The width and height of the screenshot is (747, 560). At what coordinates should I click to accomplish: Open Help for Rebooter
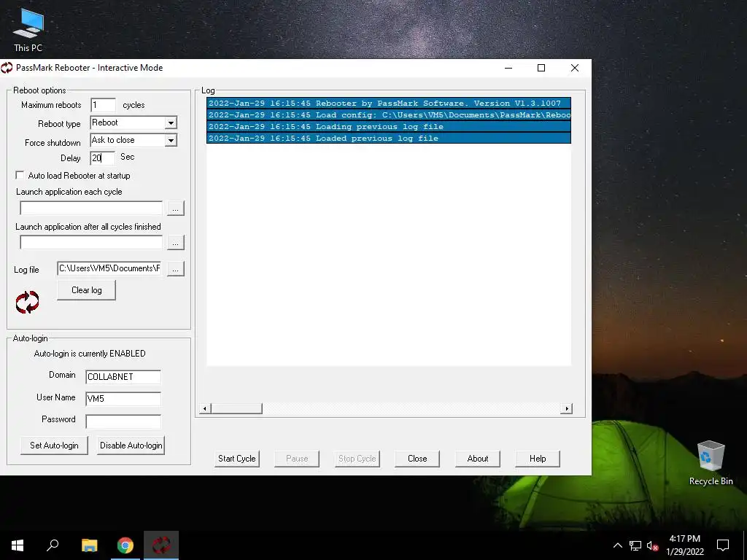(x=538, y=459)
